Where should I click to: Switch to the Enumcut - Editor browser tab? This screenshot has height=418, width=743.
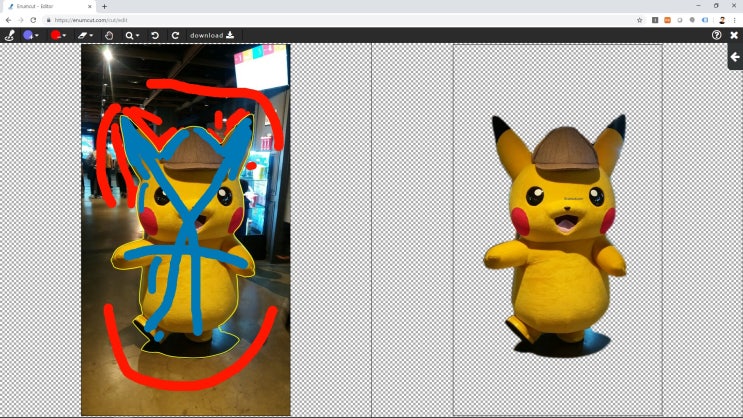47,6
